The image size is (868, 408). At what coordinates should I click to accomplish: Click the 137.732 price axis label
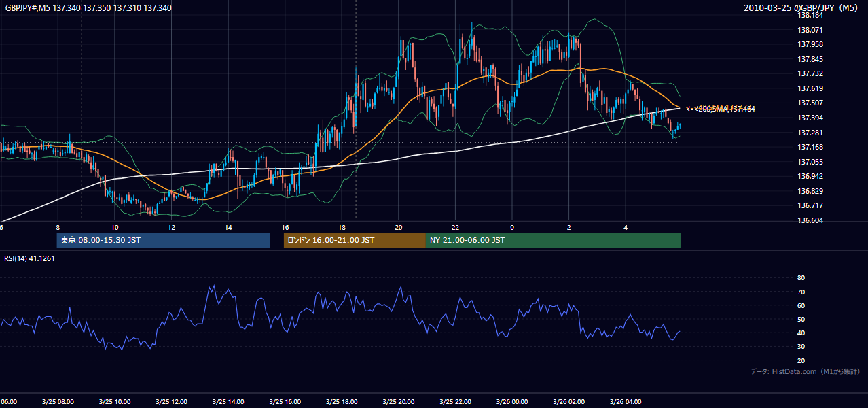810,73
